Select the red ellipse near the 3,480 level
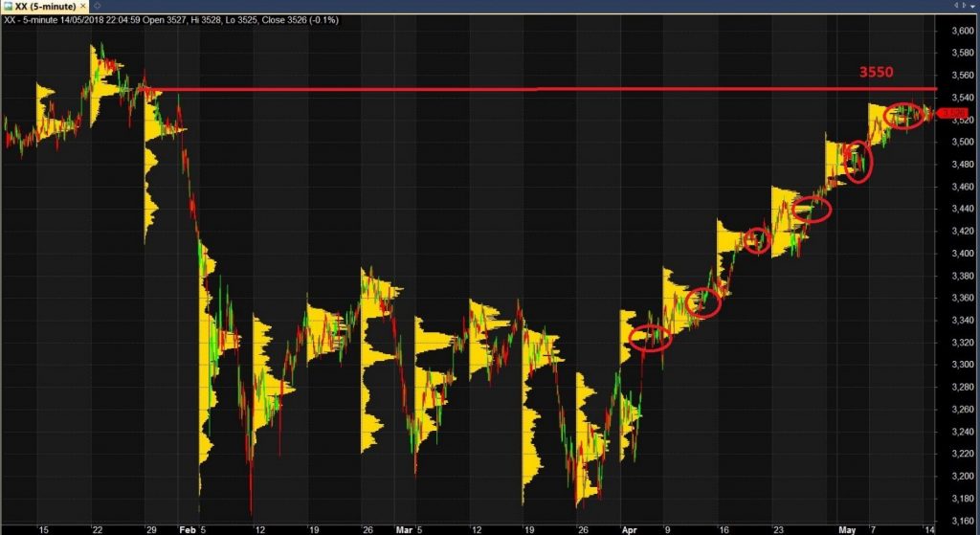The image size is (980, 535). pyautogui.click(x=858, y=162)
